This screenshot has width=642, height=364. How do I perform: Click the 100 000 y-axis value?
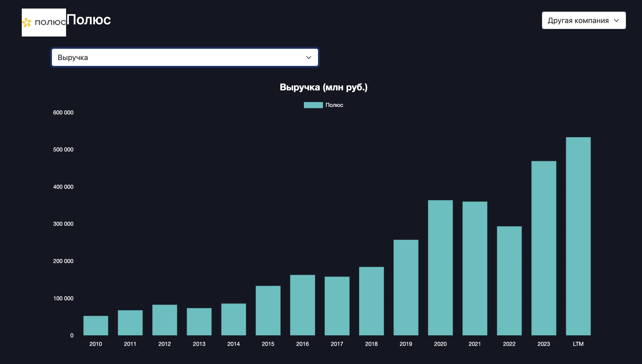(63, 299)
